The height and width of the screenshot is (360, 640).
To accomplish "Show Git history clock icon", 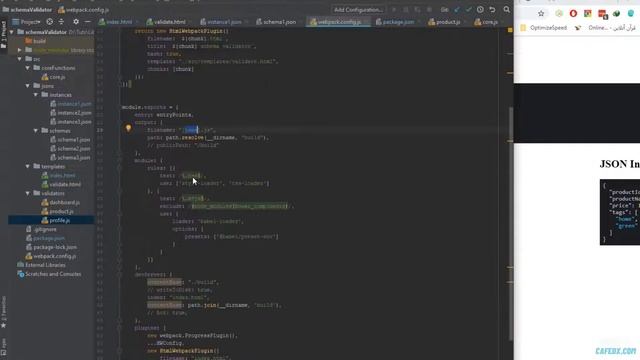I will (480, 9).
